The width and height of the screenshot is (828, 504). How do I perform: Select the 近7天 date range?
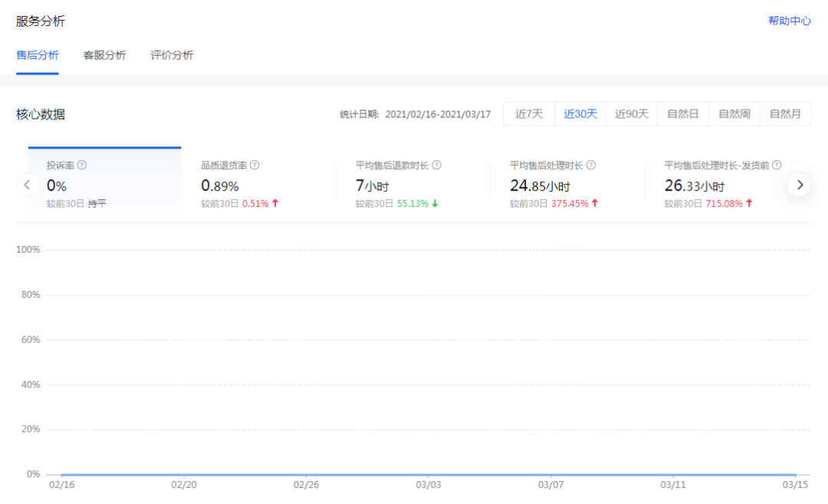tap(528, 113)
